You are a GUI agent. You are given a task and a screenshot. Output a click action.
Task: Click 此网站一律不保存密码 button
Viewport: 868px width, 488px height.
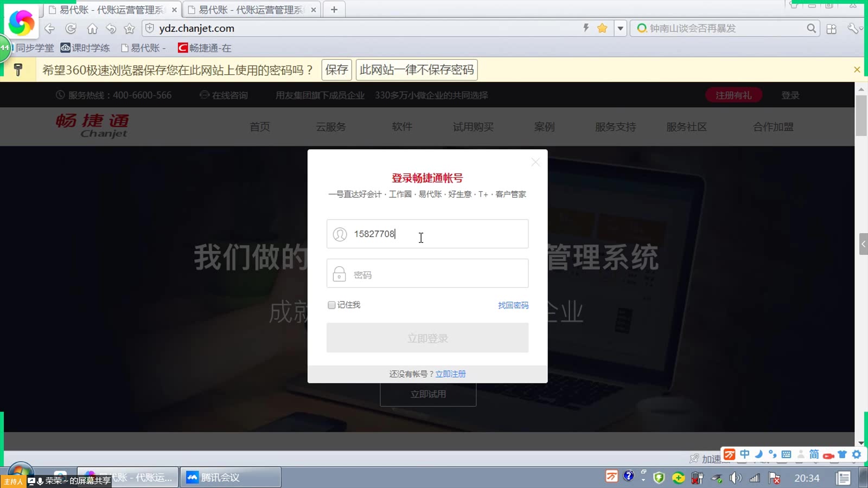point(417,70)
